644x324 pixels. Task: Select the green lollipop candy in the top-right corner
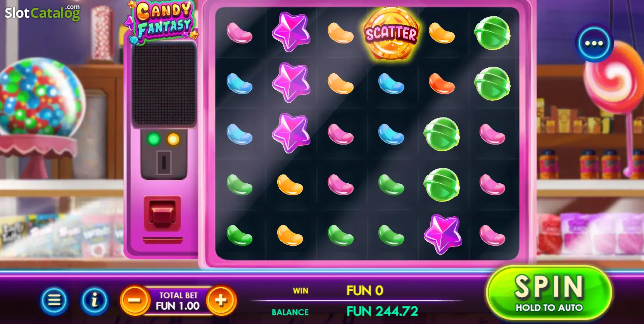coord(492,33)
